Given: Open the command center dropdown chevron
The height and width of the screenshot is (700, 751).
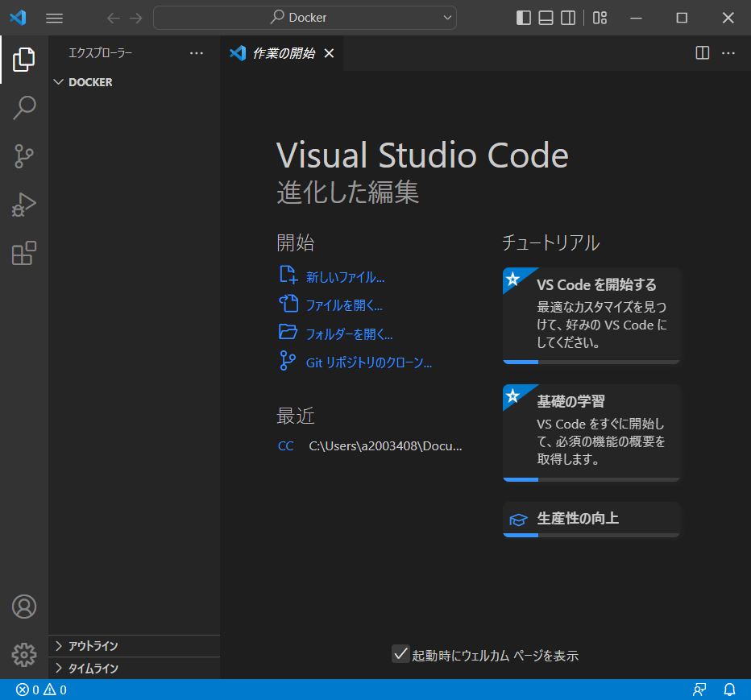Looking at the screenshot, I should 447,18.
